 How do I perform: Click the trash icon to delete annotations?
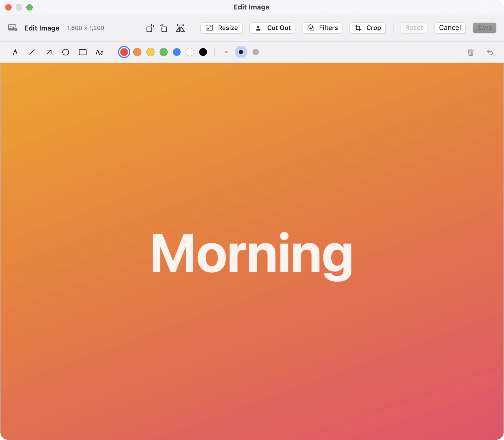pos(471,52)
